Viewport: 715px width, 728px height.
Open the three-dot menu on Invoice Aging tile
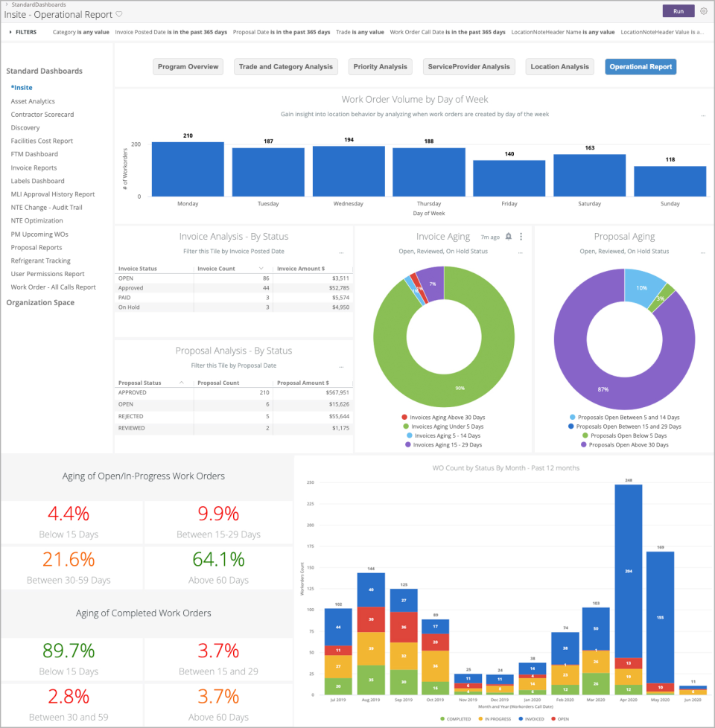[521, 236]
